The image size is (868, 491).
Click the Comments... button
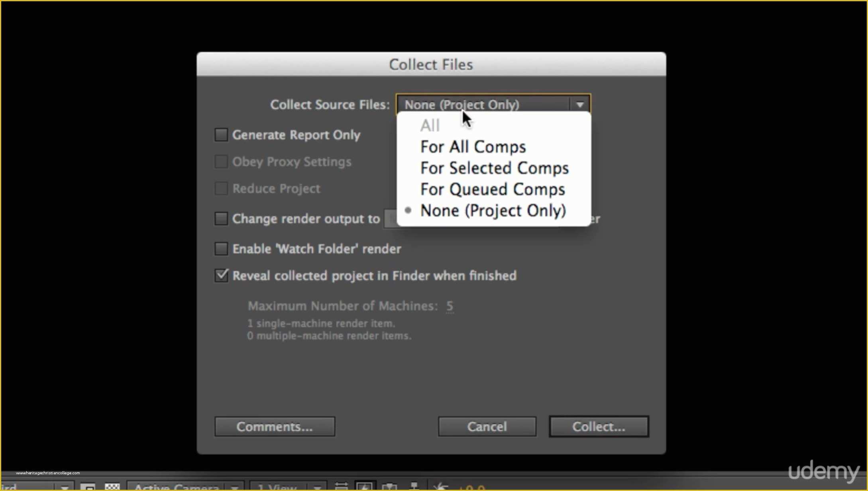click(x=274, y=427)
